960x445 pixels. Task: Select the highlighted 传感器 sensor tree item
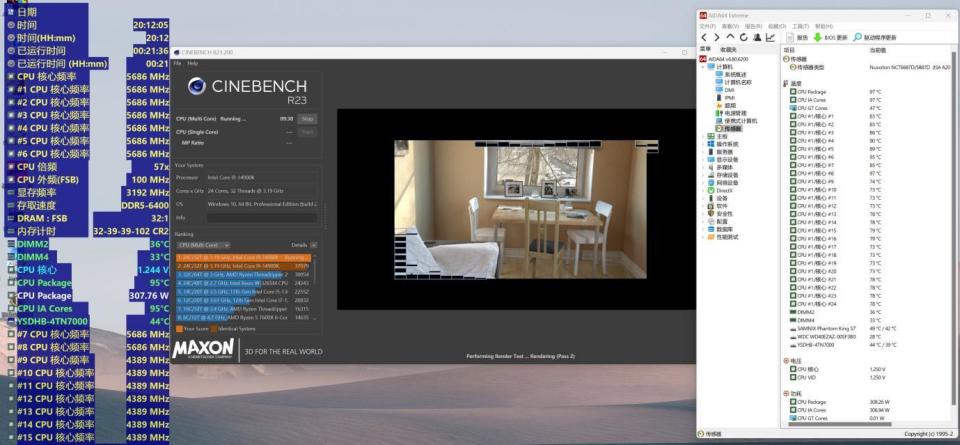pyautogui.click(x=728, y=129)
